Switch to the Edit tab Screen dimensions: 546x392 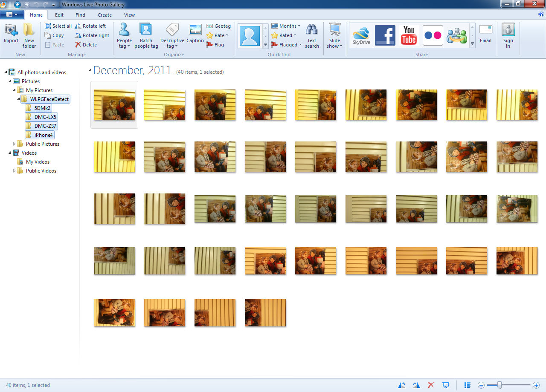[59, 15]
